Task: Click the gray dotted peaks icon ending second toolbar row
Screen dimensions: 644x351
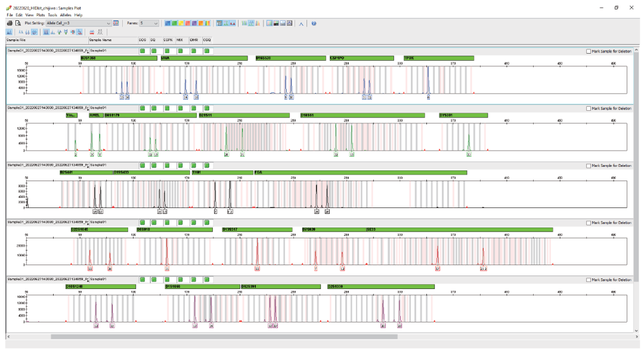Action: (100, 32)
